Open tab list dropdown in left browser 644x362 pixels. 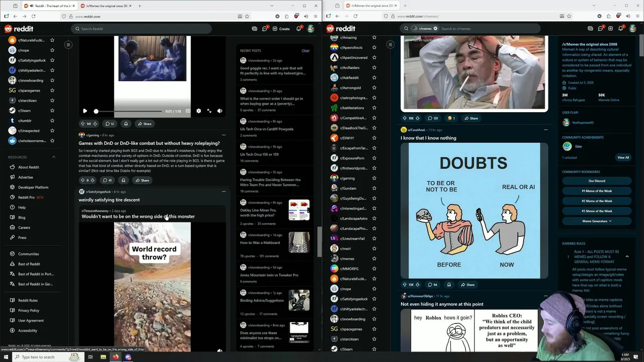click(x=272, y=6)
